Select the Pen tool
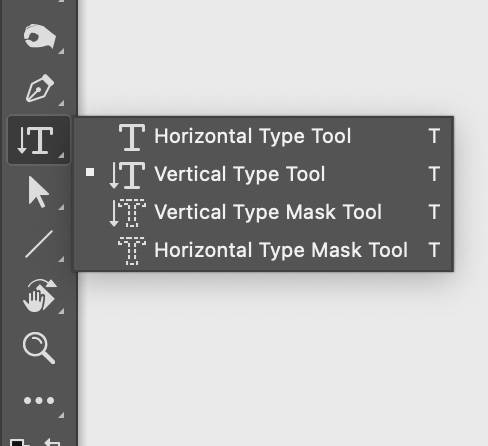The image size is (488, 446). 40,88
